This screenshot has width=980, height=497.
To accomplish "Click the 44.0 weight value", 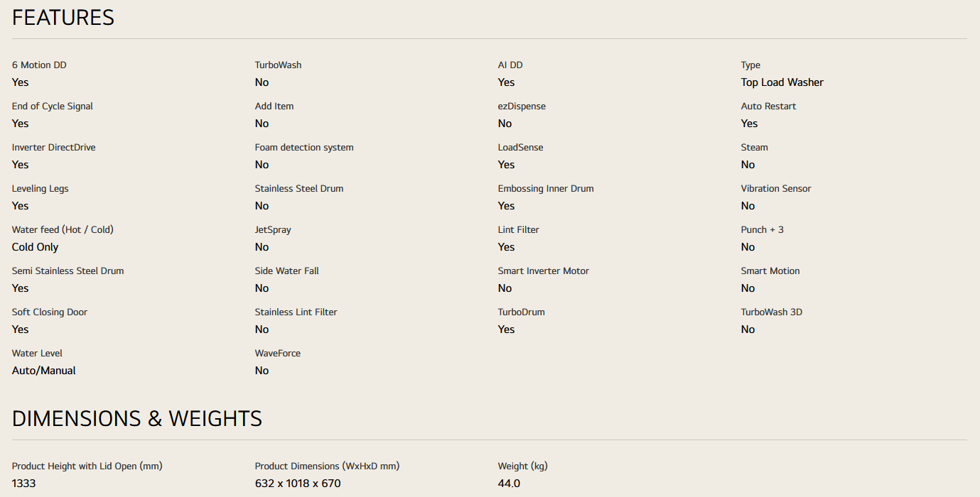I will click(x=509, y=484).
